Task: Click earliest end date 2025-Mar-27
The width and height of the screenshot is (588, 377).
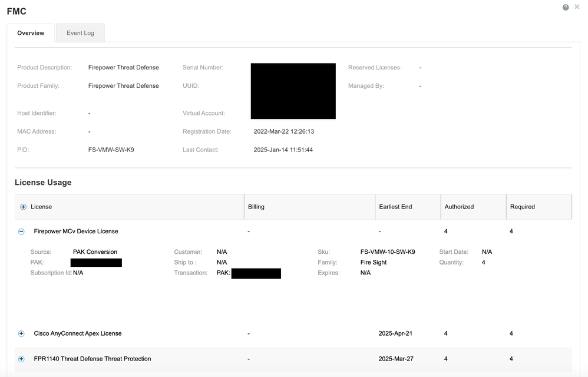Action: click(396, 359)
